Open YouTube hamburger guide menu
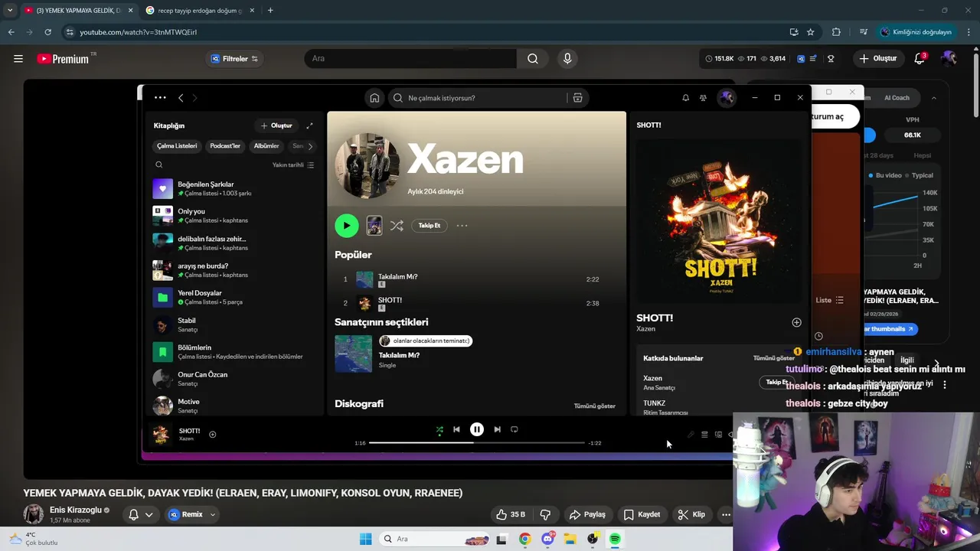980x551 pixels. (x=18, y=58)
